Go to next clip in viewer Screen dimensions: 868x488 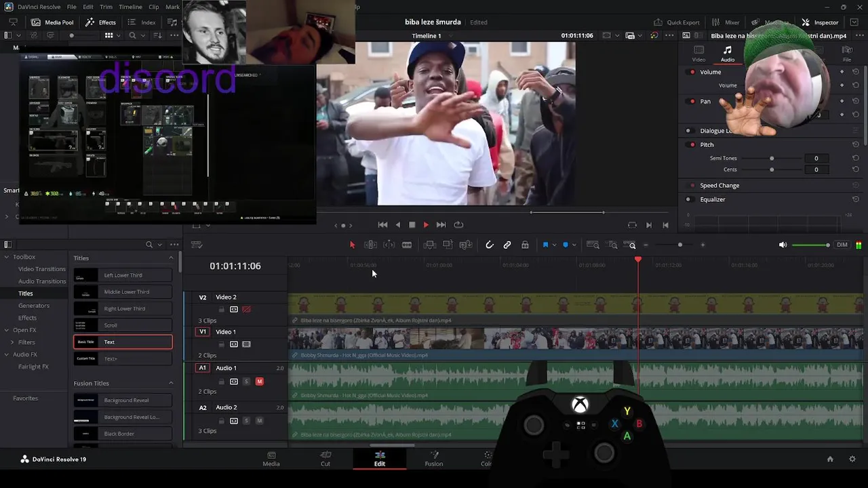(648, 225)
